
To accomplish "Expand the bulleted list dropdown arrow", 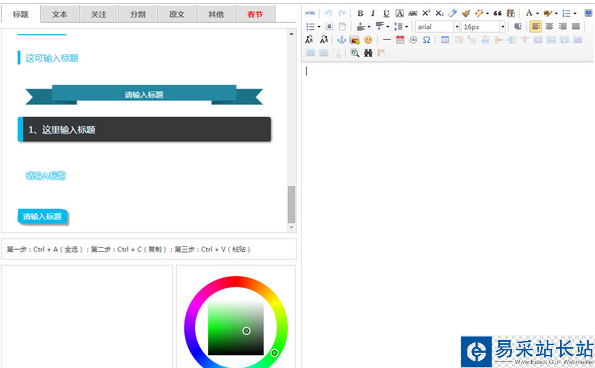I will tap(319, 27).
